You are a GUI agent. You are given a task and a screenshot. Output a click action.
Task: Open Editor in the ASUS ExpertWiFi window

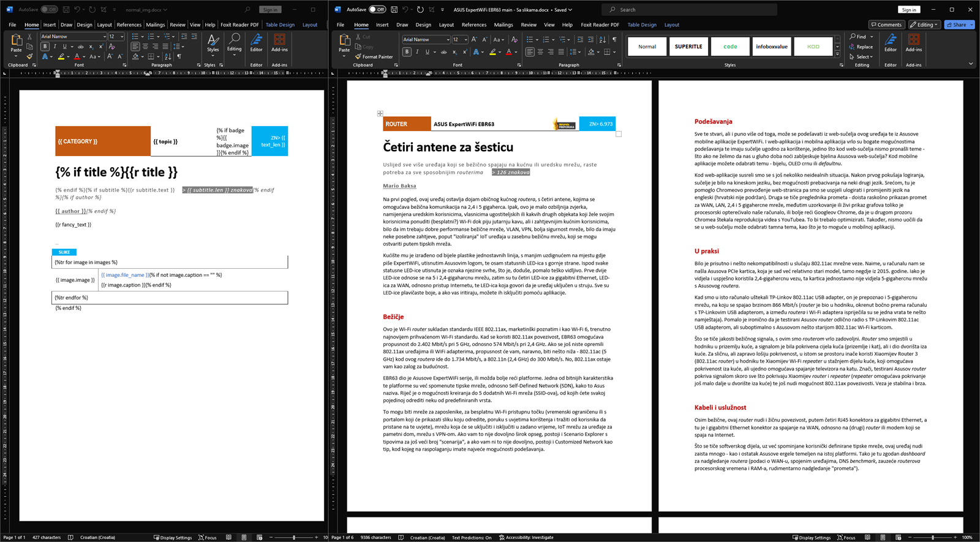pyautogui.click(x=891, y=43)
